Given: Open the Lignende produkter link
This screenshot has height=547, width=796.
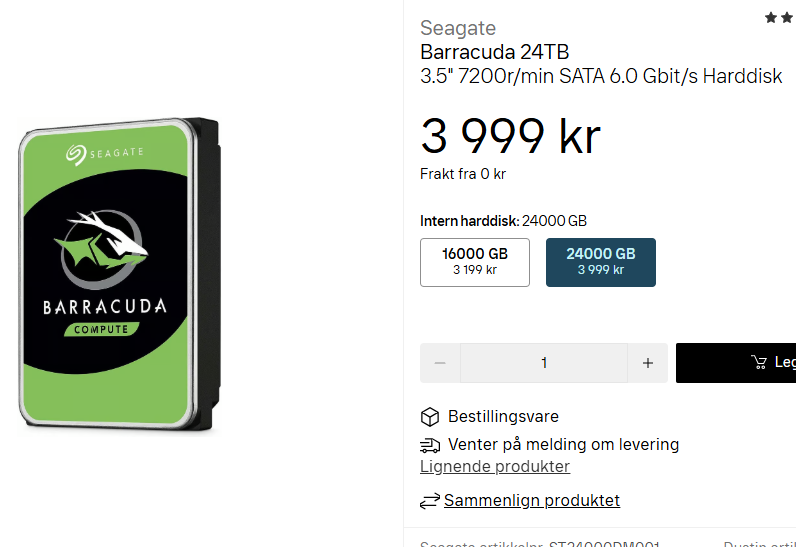Looking at the screenshot, I should coord(495,467).
